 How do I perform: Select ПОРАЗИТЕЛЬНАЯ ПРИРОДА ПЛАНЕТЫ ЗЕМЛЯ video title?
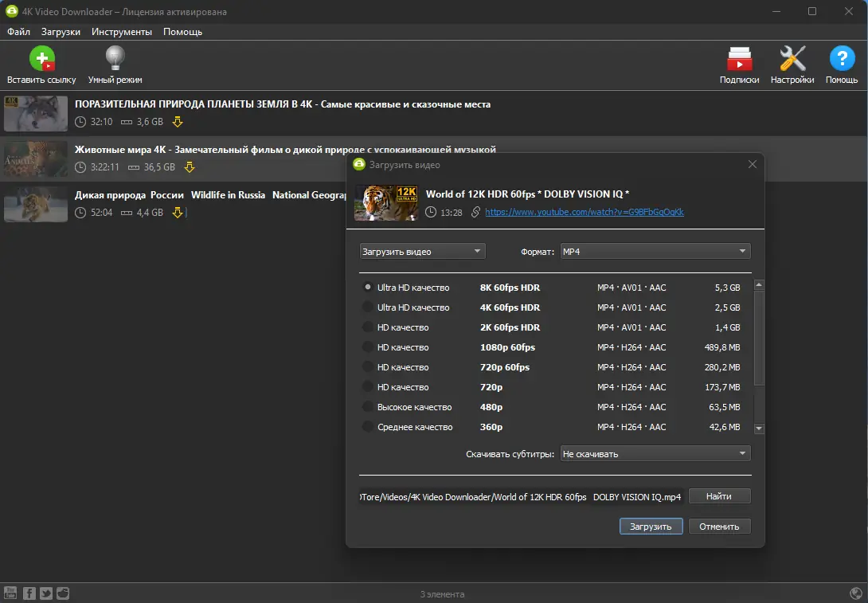pyautogui.click(x=283, y=104)
